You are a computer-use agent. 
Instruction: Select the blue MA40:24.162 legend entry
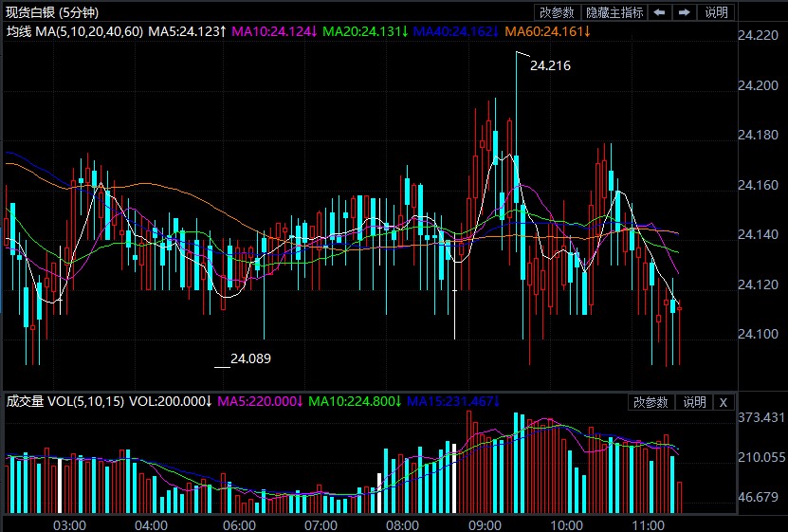click(455, 32)
